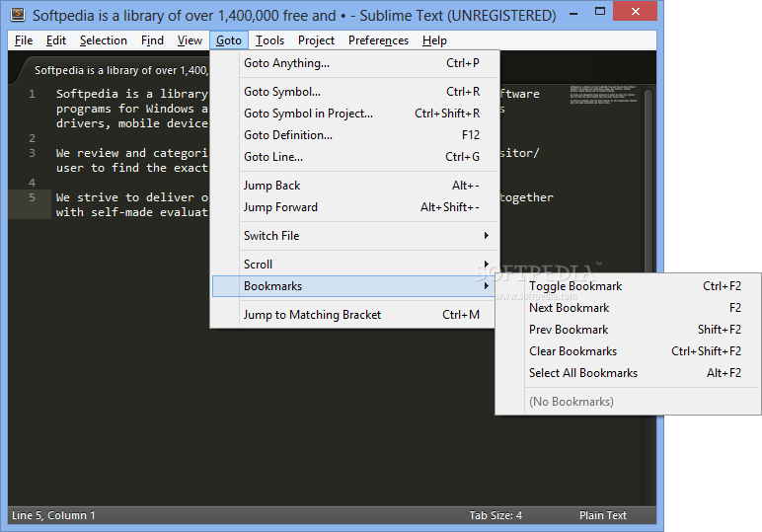
Task: Expand the Scroll submenu
Action: pos(354,265)
